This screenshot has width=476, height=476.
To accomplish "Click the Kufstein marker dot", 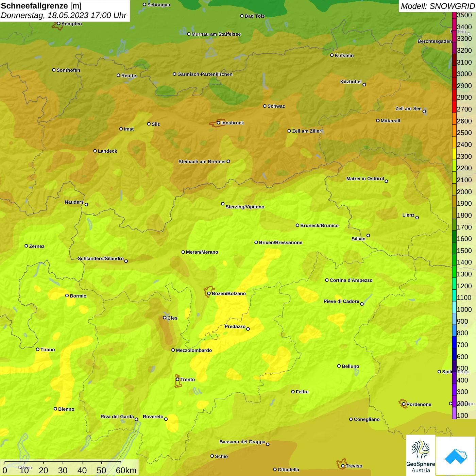I will coord(332,55).
